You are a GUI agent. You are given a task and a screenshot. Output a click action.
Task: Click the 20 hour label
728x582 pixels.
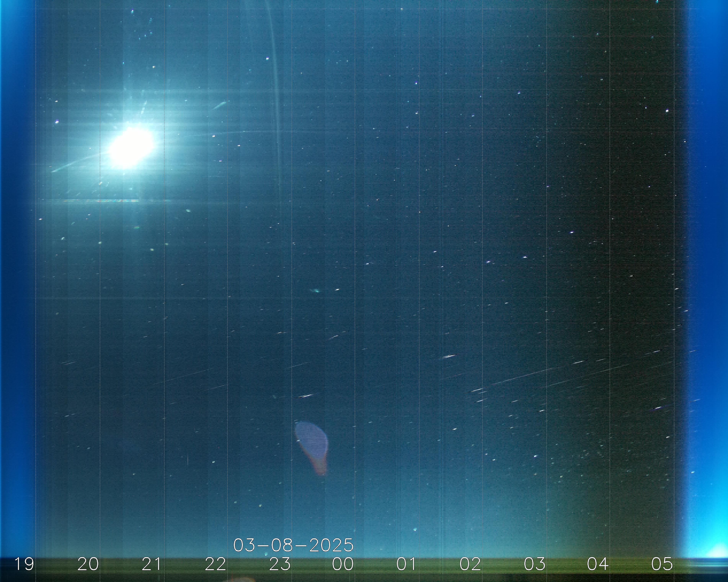[88, 564]
